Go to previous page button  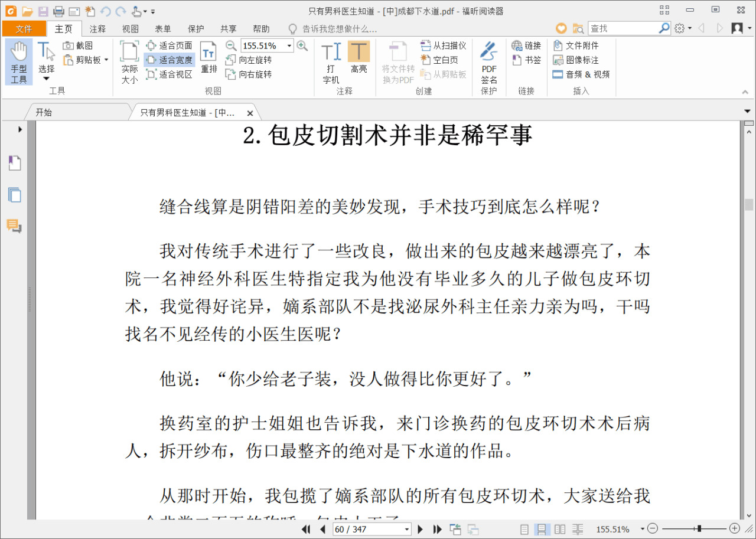tap(322, 529)
